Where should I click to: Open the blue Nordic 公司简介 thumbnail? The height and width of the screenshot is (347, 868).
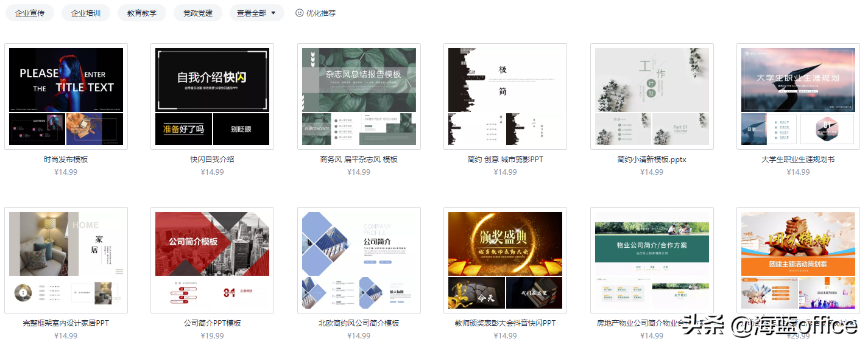click(x=359, y=260)
